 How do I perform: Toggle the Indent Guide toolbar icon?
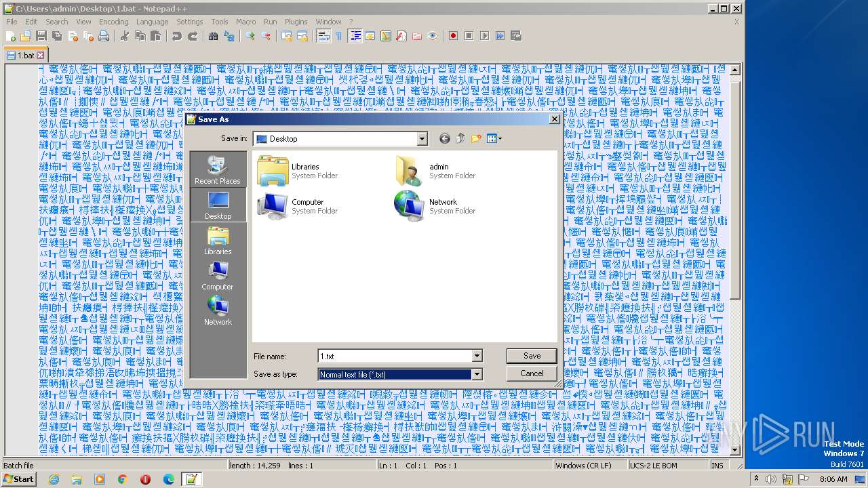[x=355, y=36]
